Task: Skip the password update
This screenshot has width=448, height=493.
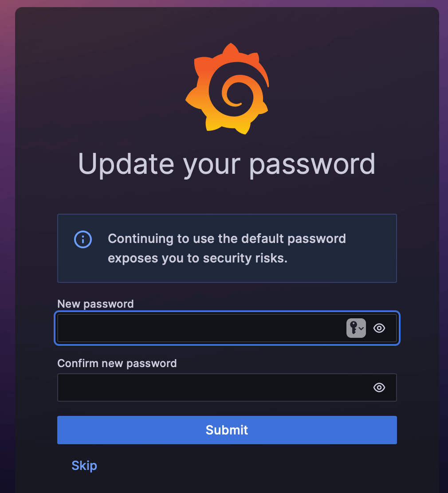Action: click(x=84, y=466)
